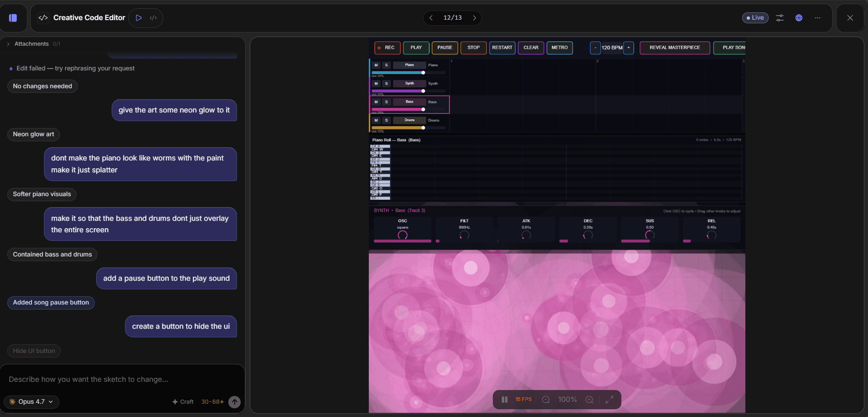The height and width of the screenshot is (417, 868).
Task: Show the code view icon
Action: [x=153, y=18]
